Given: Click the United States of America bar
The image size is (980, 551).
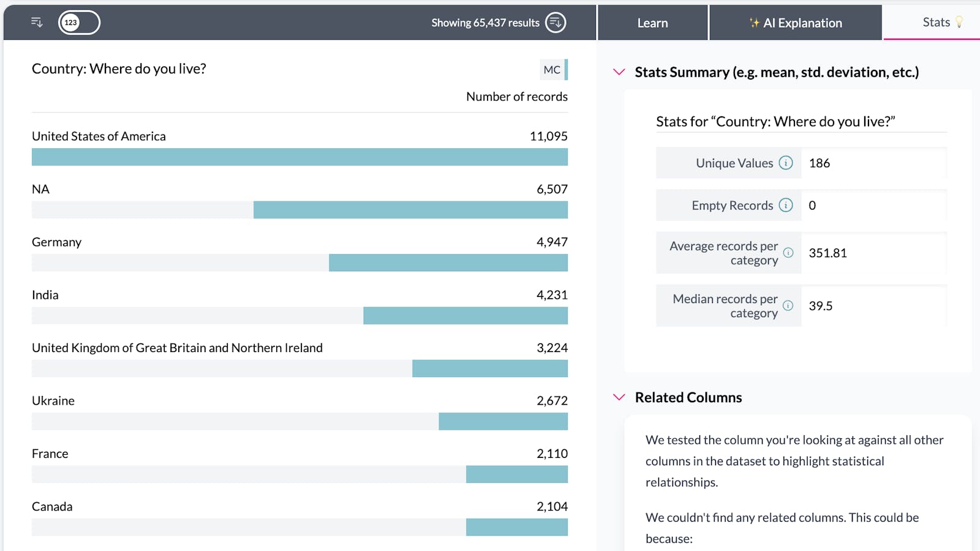Looking at the screenshot, I should (300, 157).
